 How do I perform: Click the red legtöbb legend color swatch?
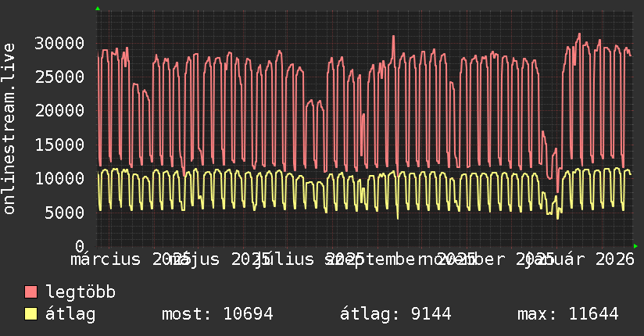(31, 293)
